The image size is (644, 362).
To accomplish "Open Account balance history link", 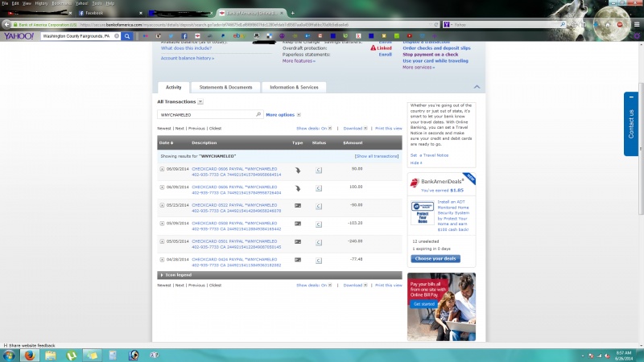I will click(x=188, y=58).
